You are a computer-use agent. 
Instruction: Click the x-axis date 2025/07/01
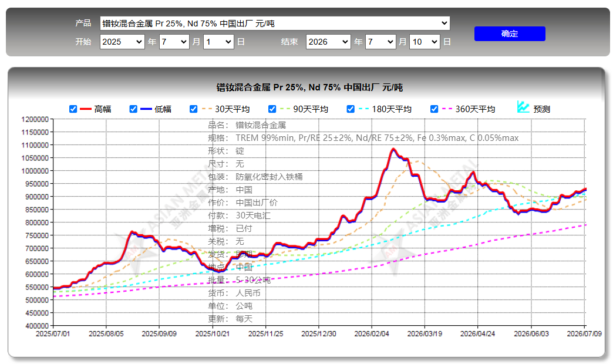point(53,333)
